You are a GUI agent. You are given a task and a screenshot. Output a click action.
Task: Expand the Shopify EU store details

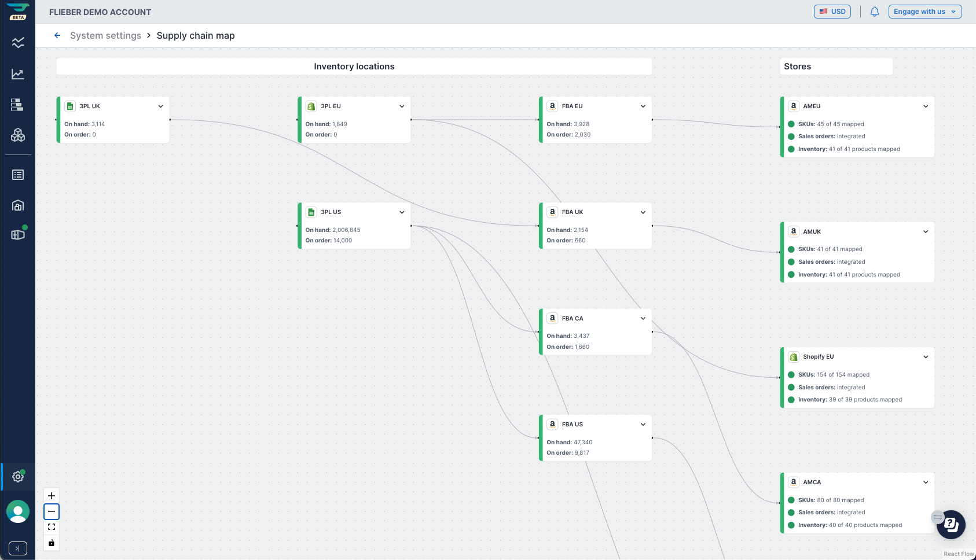[x=926, y=356]
